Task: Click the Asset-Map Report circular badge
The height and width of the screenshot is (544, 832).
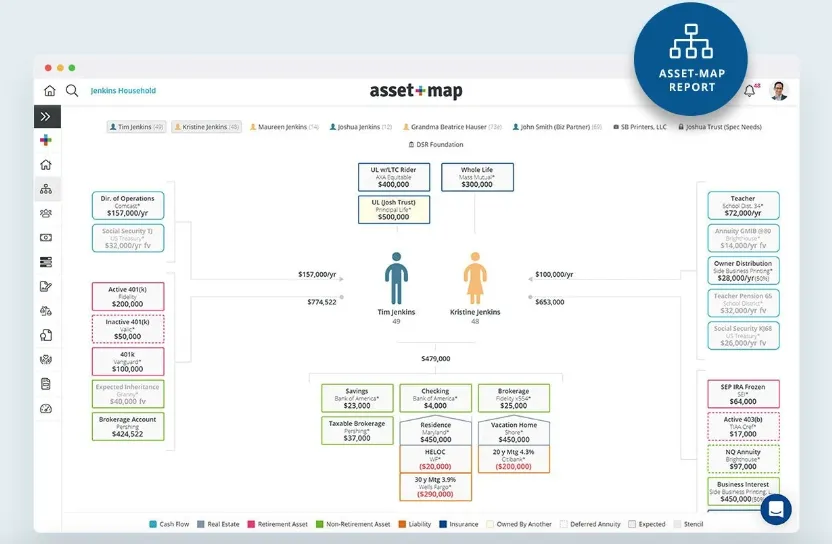Action: [691, 58]
